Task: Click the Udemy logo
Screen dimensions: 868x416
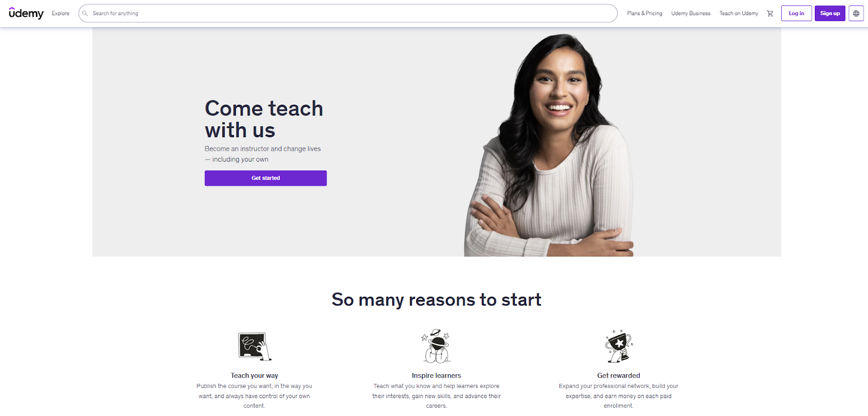Action: pos(26,13)
